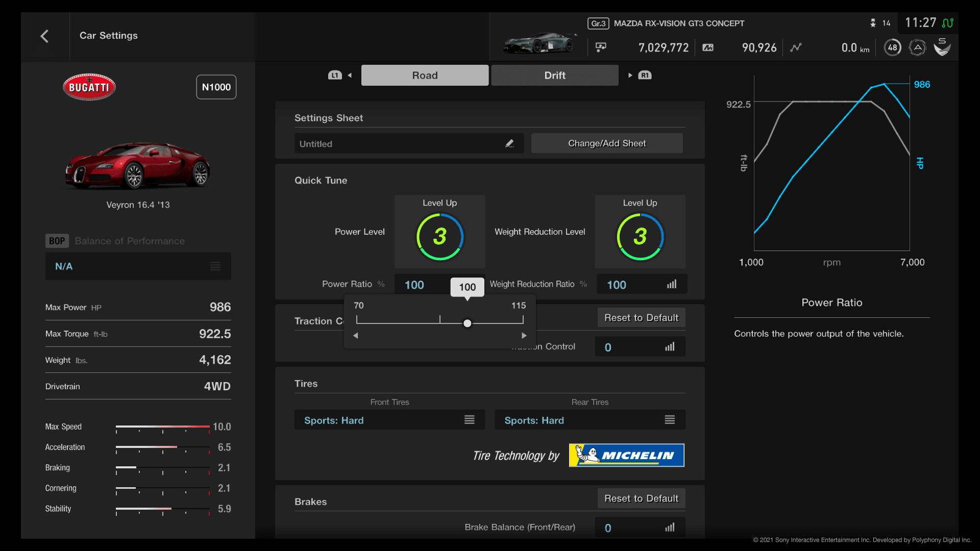
Task: Open the Balance of Performance N/A dropdown
Action: click(138, 266)
